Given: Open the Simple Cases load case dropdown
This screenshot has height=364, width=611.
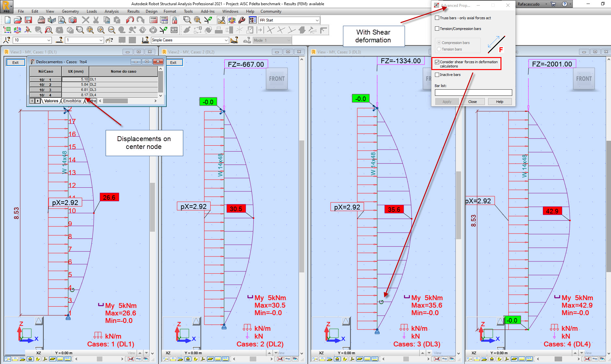Looking at the screenshot, I should pyautogui.click(x=226, y=40).
